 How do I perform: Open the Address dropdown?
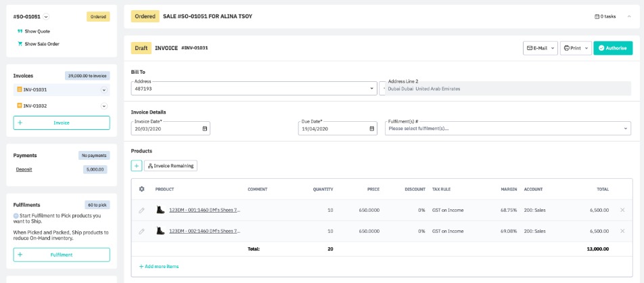coord(371,89)
